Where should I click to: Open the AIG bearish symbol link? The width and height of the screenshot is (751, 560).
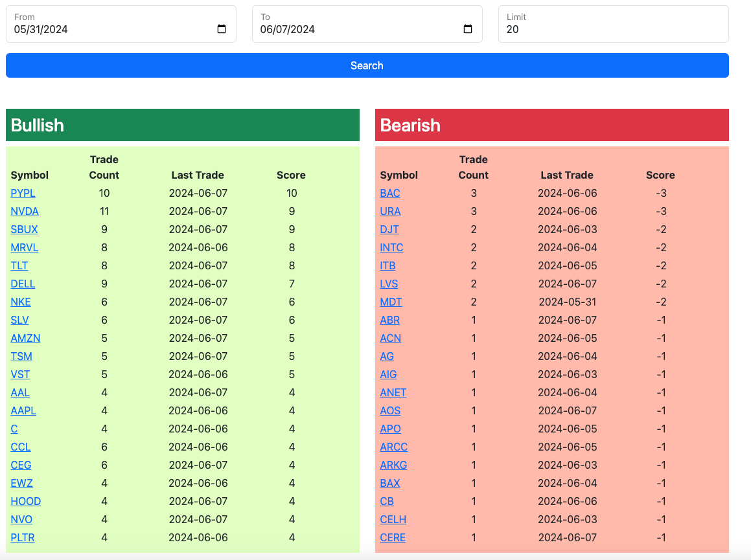(x=388, y=375)
